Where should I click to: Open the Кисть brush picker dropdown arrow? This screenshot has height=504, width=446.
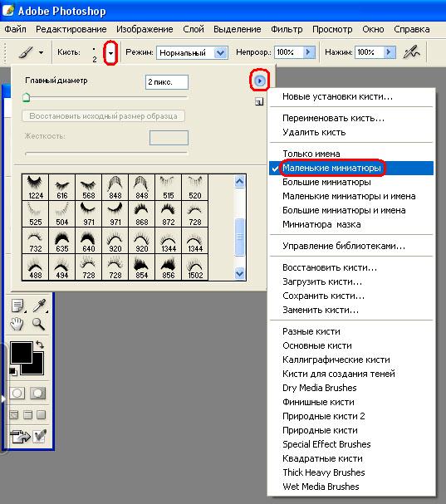click(x=110, y=53)
